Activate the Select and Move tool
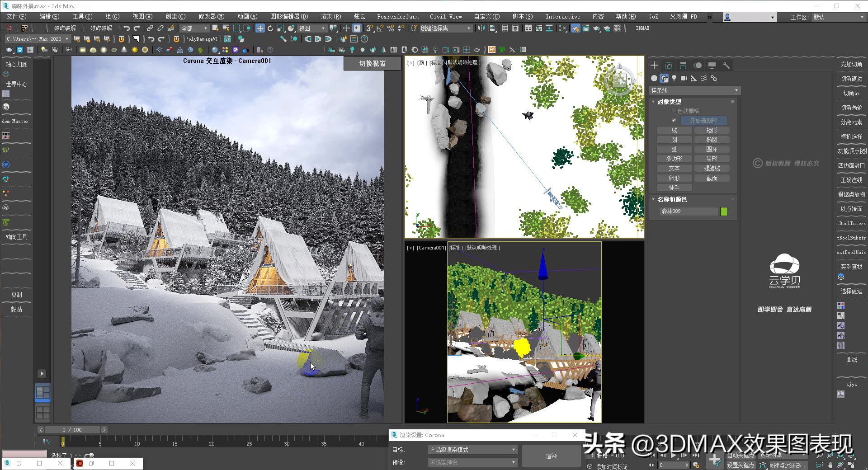This screenshot has width=868, height=470. coord(260,28)
